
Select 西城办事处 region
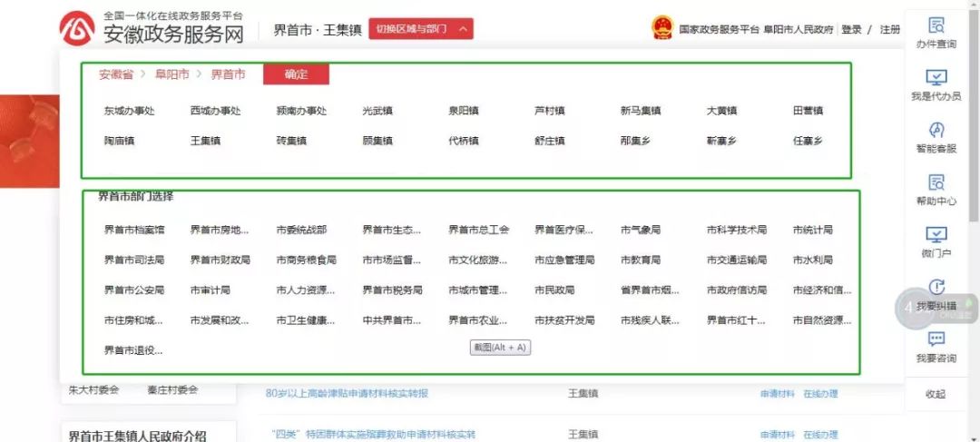(x=216, y=111)
